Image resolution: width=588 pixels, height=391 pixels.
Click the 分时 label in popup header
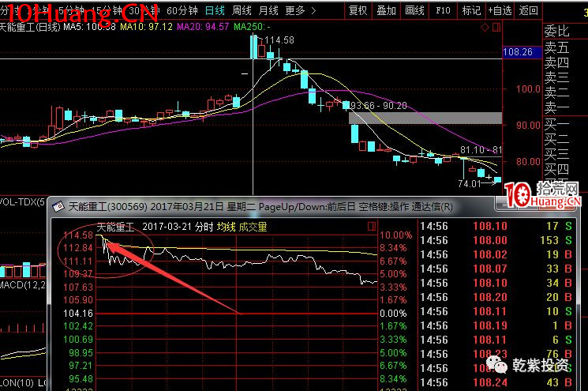pos(204,227)
